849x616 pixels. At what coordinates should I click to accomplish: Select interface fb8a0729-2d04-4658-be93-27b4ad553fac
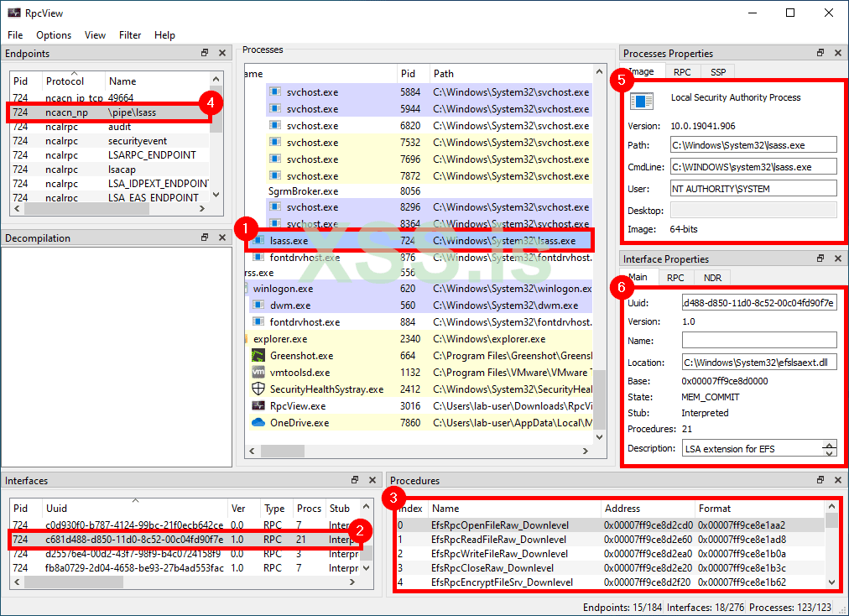(x=185, y=568)
